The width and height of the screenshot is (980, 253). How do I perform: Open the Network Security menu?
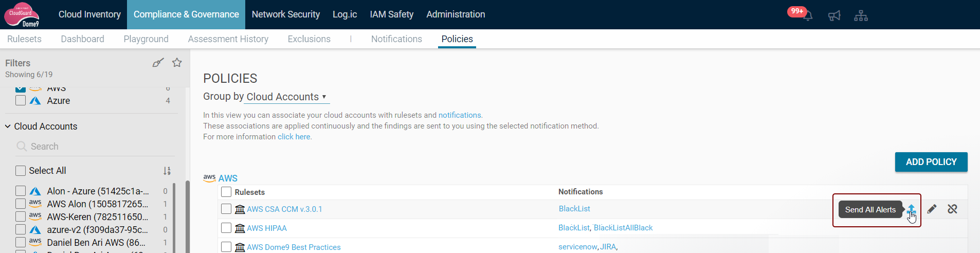point(286,14)
